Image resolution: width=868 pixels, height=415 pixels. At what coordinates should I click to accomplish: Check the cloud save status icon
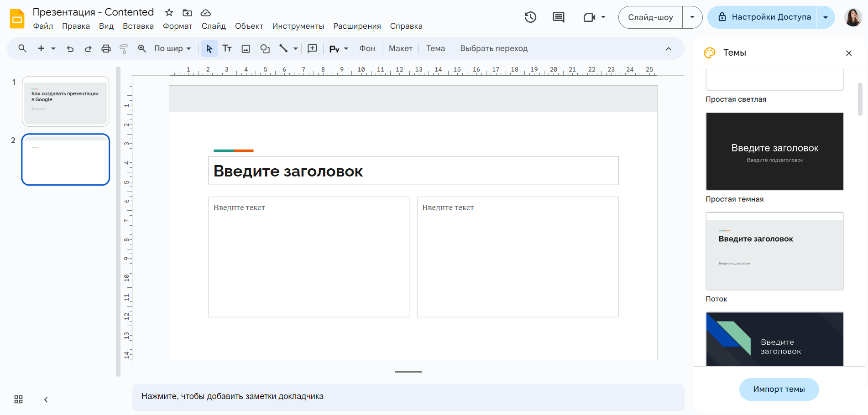[206, 12]
